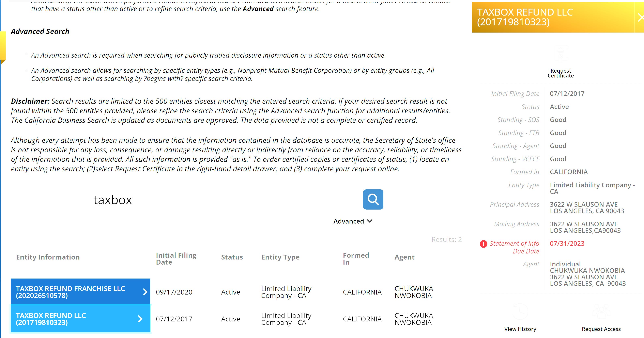
Task: Click the Request Access people icon
Action: click(x=601, y=312)
